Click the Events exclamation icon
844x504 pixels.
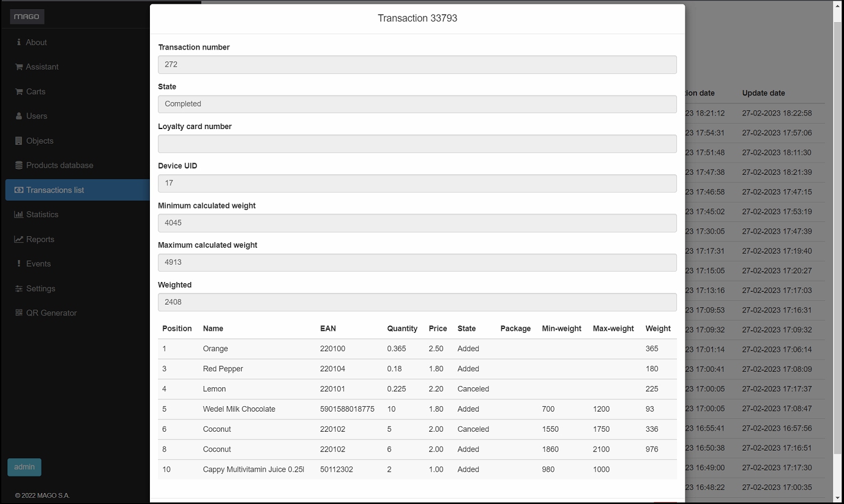(19, 264)
